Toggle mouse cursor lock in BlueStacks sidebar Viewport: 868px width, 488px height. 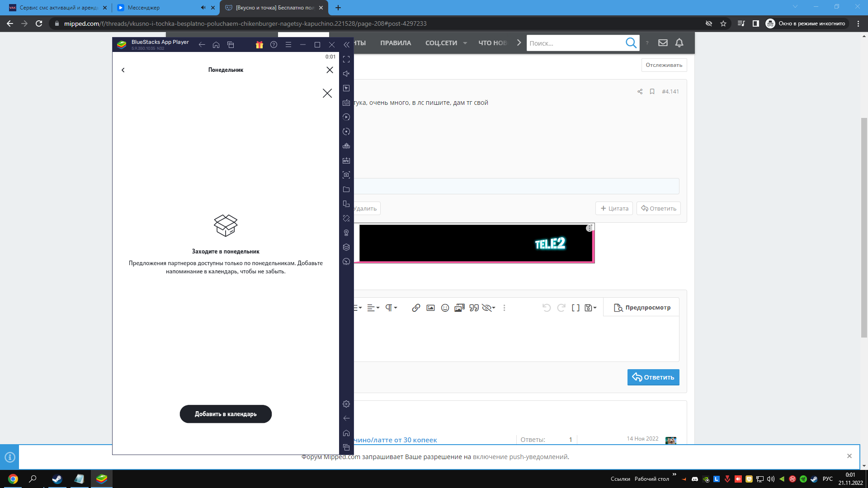pos(346,88)
